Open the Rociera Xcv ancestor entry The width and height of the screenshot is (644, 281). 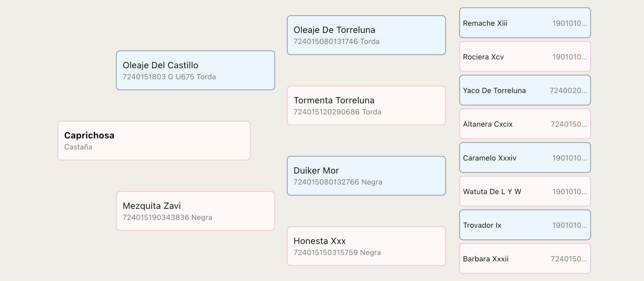(x=525, y=57)
